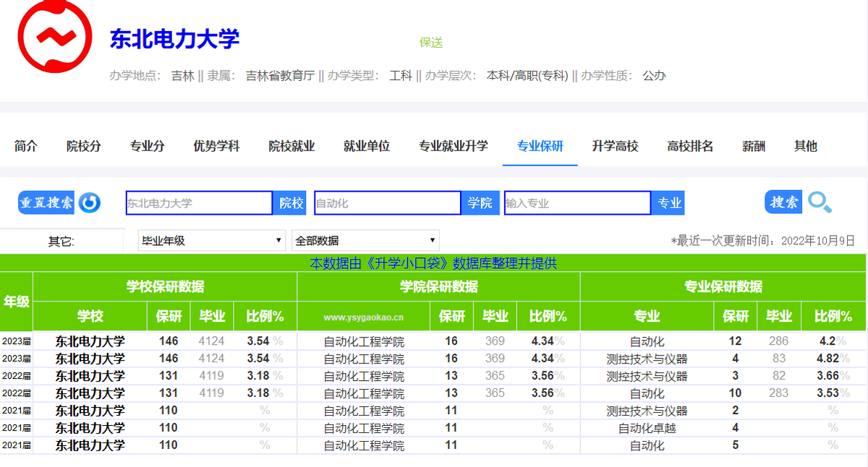Click the blue 学院 button
The image size is (868, 467).
point(480,203)
